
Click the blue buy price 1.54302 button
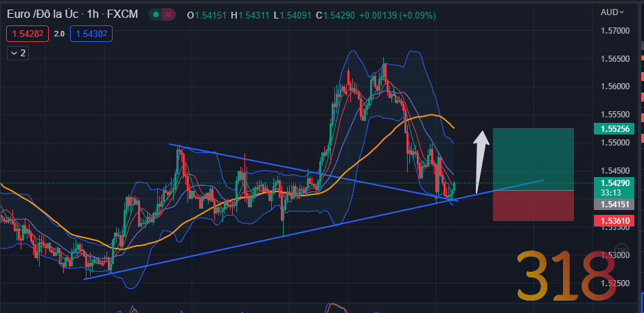coord(91,34)
